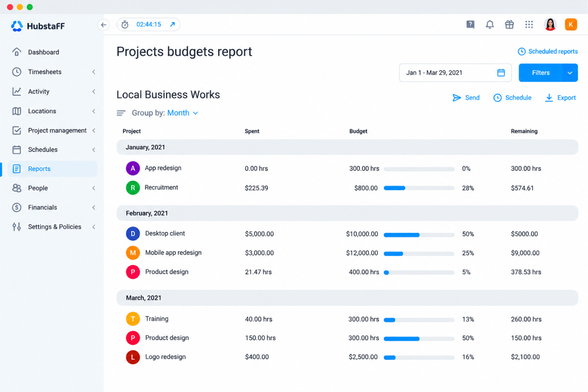Click the blue D icon for Desktop client
The image size is (588, 392).
coord(133,234)
